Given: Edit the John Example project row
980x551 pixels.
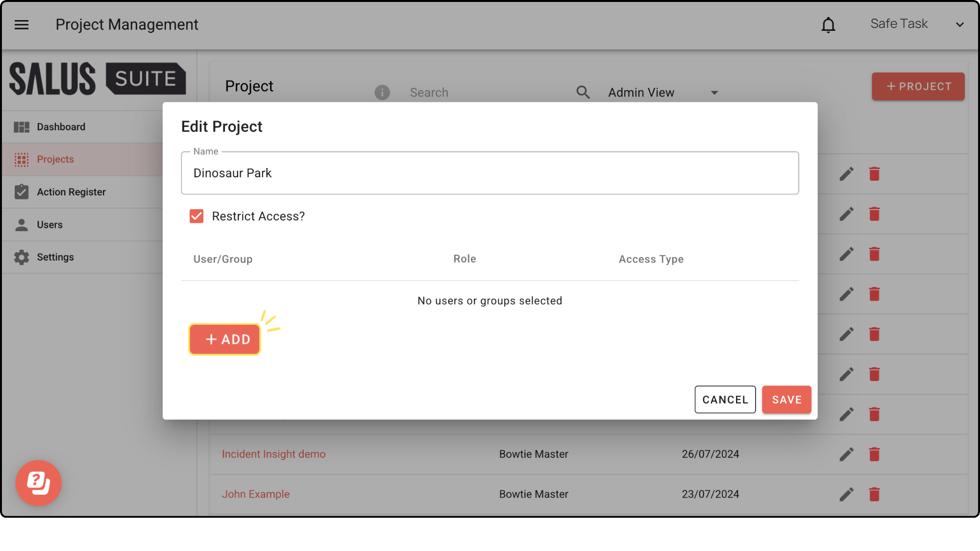Looking at the screenshot, I should click(x=846, y=494).
